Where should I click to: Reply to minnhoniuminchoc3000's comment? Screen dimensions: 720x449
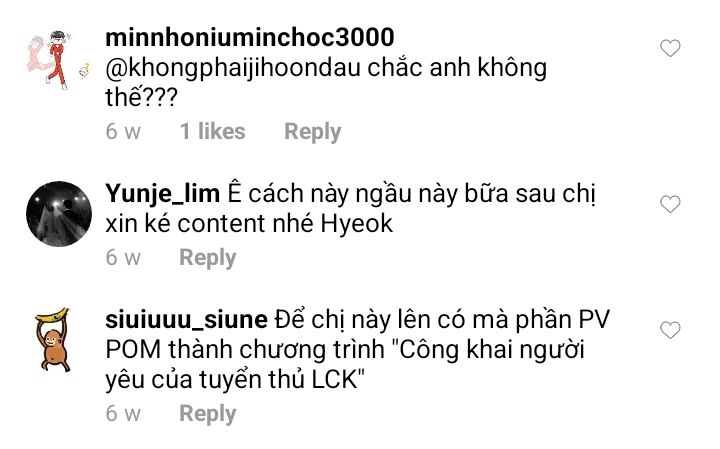coord(313,132)
